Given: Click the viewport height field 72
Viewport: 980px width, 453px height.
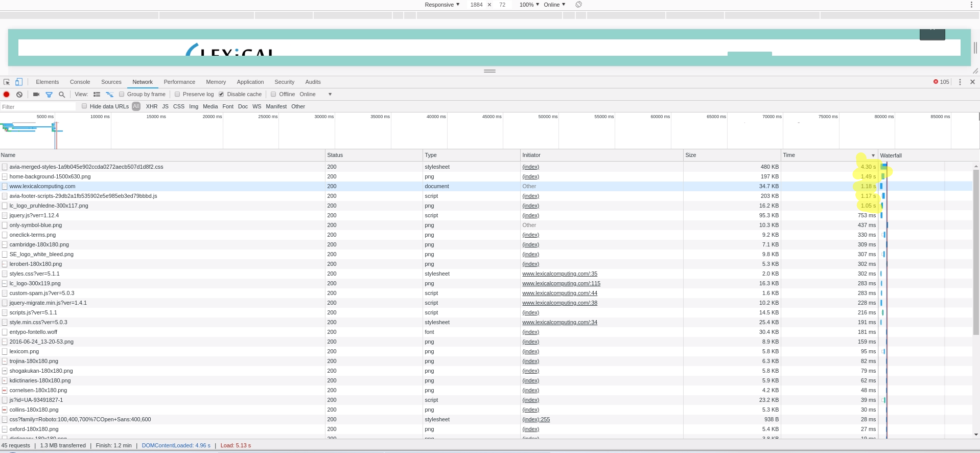Looking at the screenshot, I should coord(502,5).
